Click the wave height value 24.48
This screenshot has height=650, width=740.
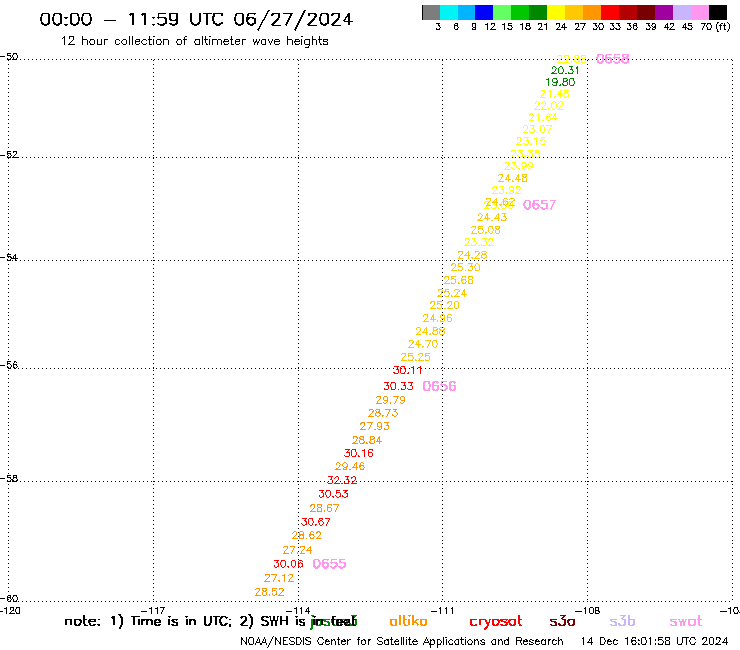click(513, 178)
